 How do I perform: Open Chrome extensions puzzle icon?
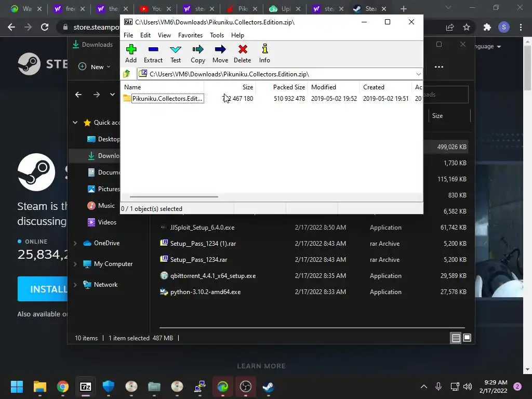coord(487,27)
